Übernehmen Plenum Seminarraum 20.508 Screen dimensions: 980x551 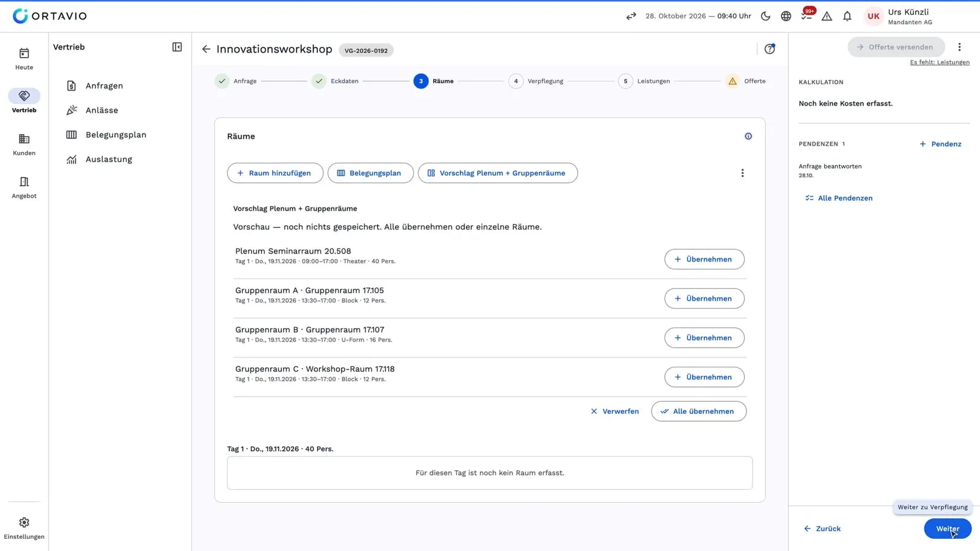(704, 259)
